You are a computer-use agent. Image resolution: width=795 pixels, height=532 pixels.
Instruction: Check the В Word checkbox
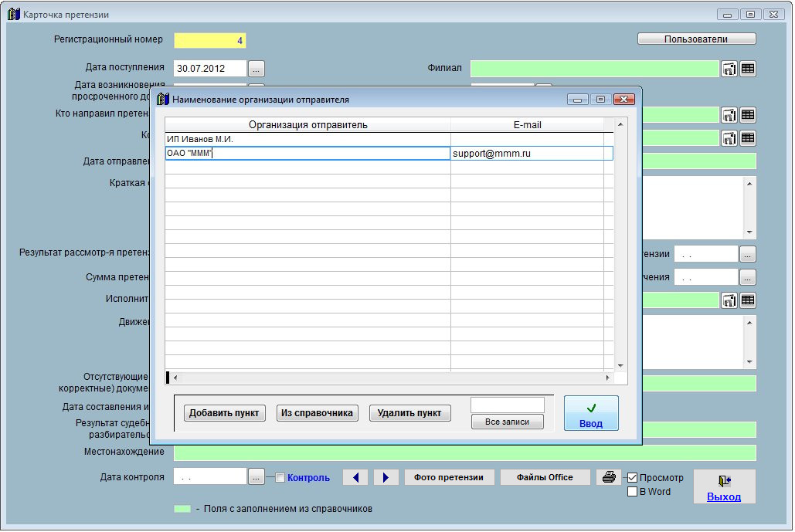point(633,492)
